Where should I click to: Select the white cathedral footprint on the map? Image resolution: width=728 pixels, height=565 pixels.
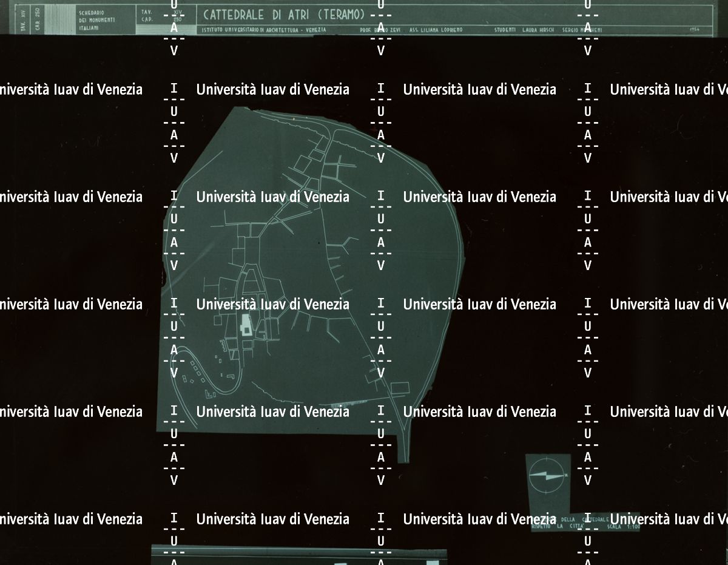click(246, 325)
